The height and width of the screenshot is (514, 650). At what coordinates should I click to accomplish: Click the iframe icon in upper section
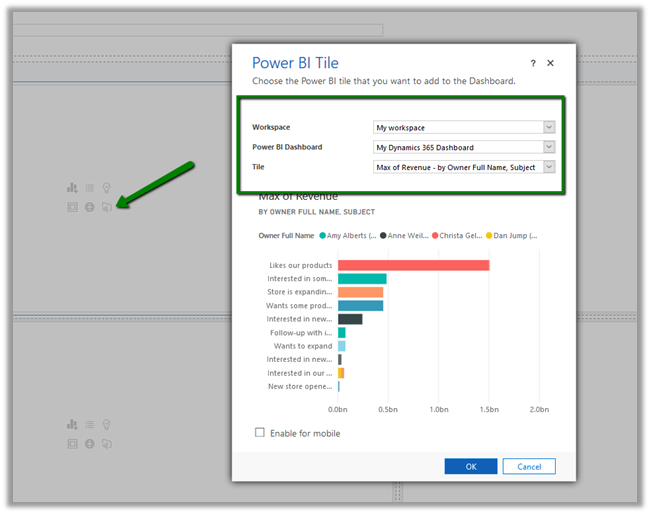pos(72,207)
